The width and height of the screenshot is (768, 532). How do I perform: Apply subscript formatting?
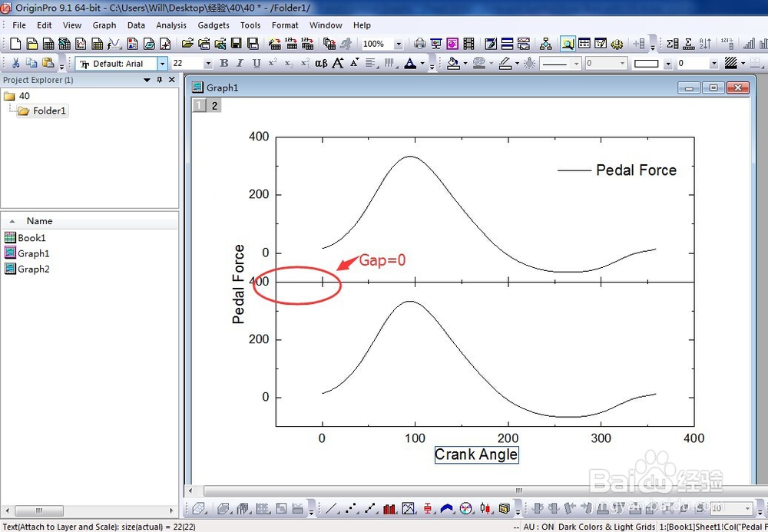[289, 63]
